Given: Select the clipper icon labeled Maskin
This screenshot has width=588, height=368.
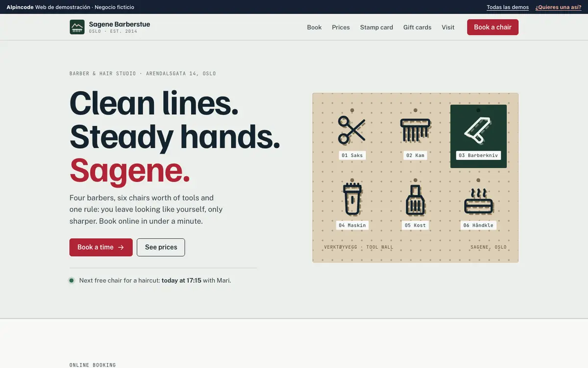Looking at the screenshot, I should tap(351, 199).
